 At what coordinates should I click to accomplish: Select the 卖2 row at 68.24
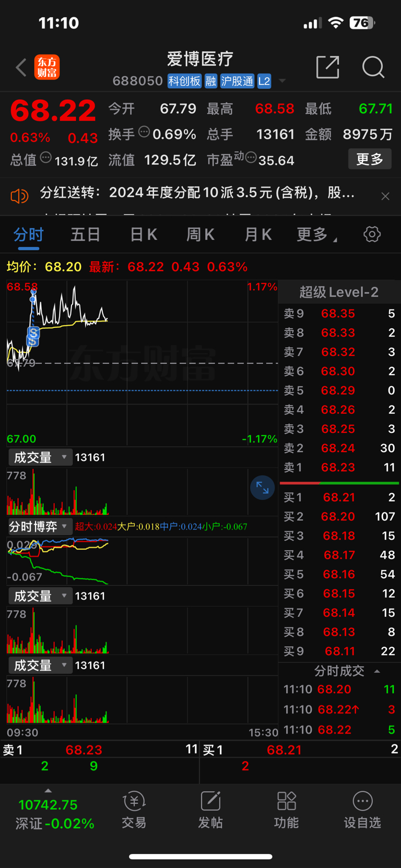(339, 448)
